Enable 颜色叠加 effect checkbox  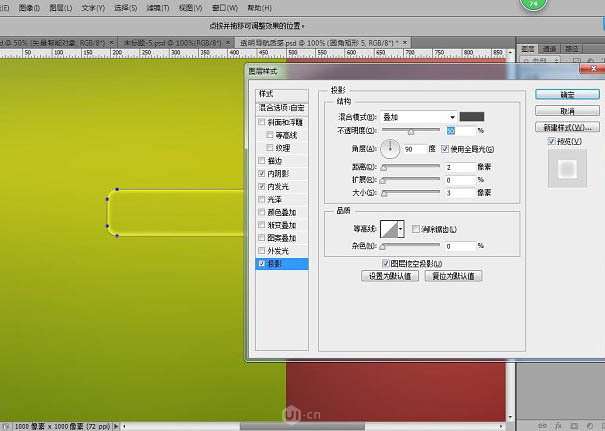tap(262, 212)
